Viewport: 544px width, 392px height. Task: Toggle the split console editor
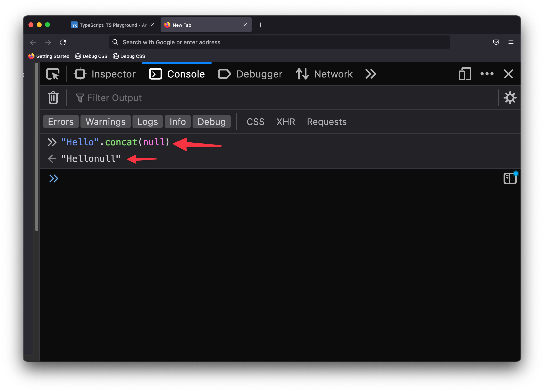510,178
